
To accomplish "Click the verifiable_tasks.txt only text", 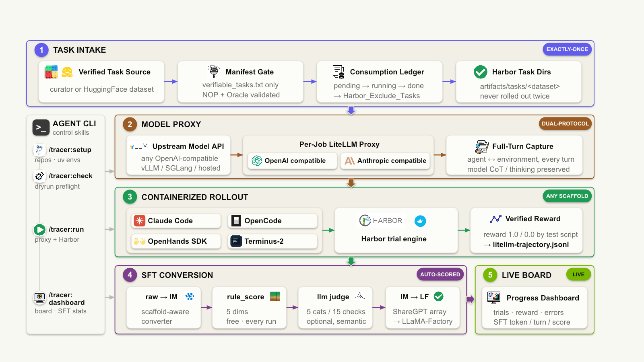I will (240, 85).
